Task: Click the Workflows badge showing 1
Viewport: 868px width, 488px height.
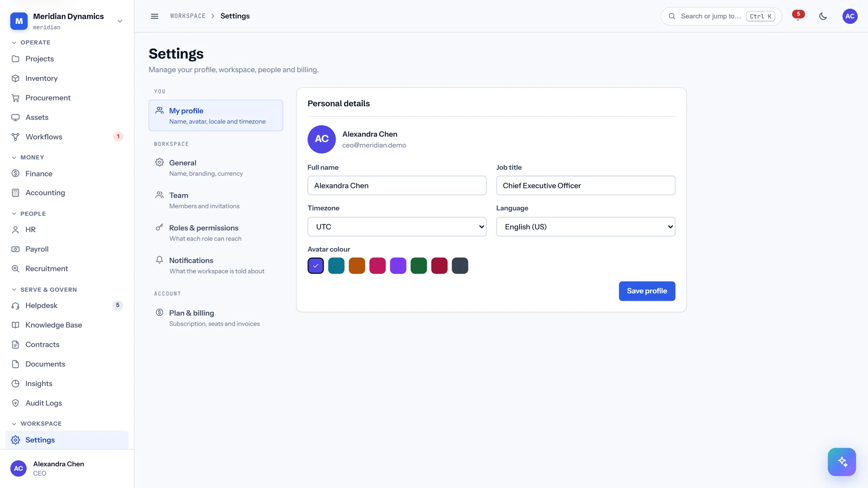Action: [118, 137]
